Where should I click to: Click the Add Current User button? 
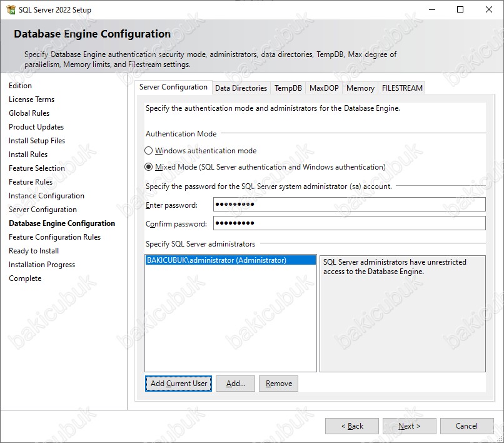pyautogui.click(x=178, y=384)
